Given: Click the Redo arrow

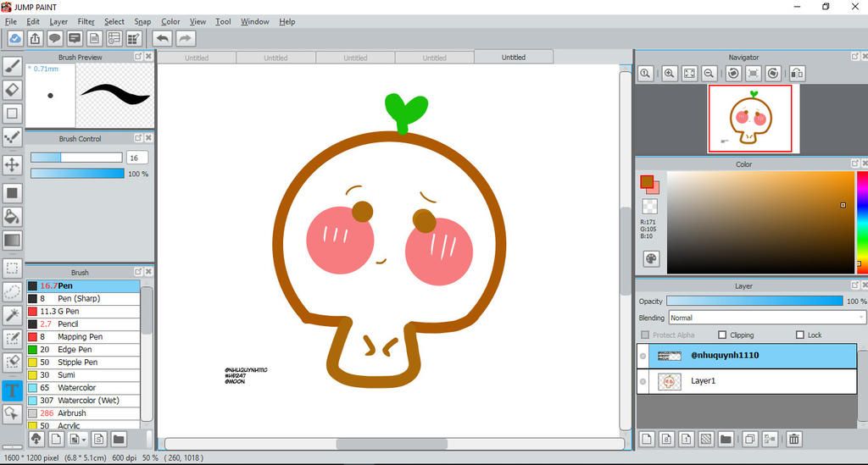Looking at the screenshot, I should pos(186,38).
